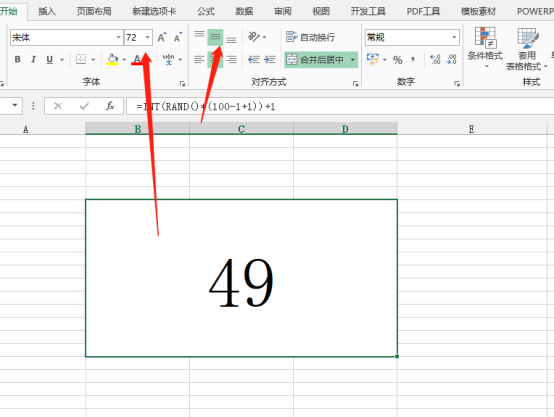Image resolution: width=554 pixels, height=417 pixels.
Task: Cancel formula entry X icon
Action: (x=58, y=106)
